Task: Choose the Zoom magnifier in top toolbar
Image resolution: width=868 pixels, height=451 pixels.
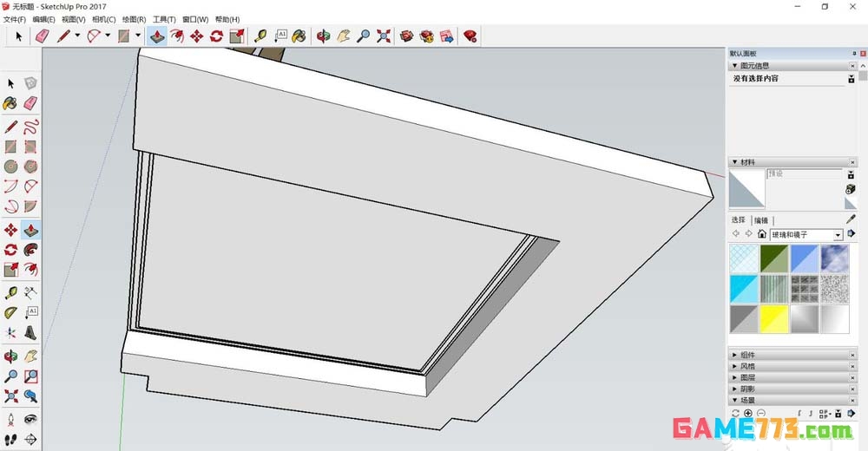Action: (x=364, y=36)
